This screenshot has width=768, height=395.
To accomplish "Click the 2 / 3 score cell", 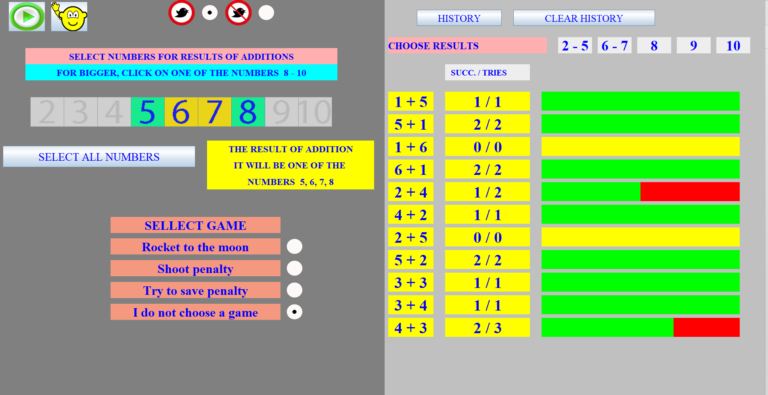I will (487, 327).
